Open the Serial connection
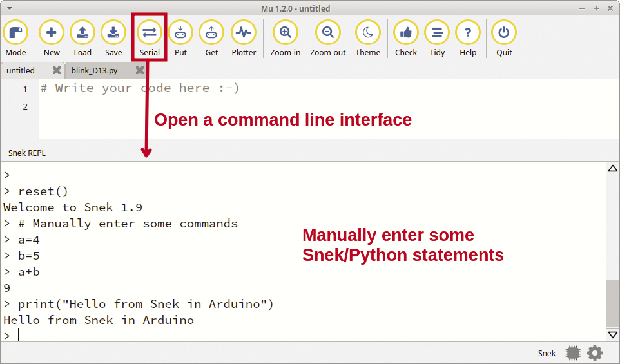 click(x=150, y=39)
